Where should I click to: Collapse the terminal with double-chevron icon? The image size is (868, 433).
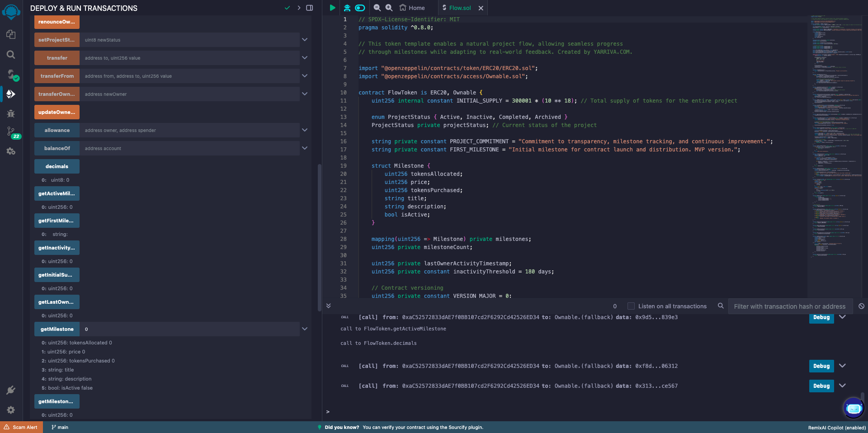coord(329,306)
